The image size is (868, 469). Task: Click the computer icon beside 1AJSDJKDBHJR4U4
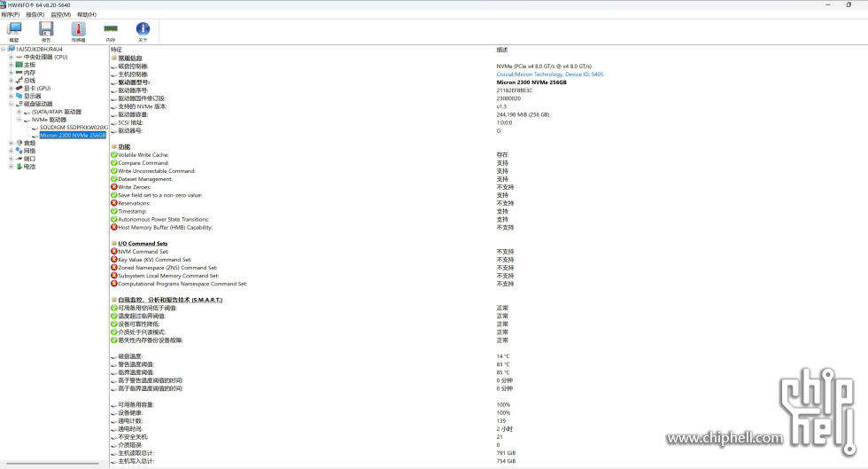11,49
